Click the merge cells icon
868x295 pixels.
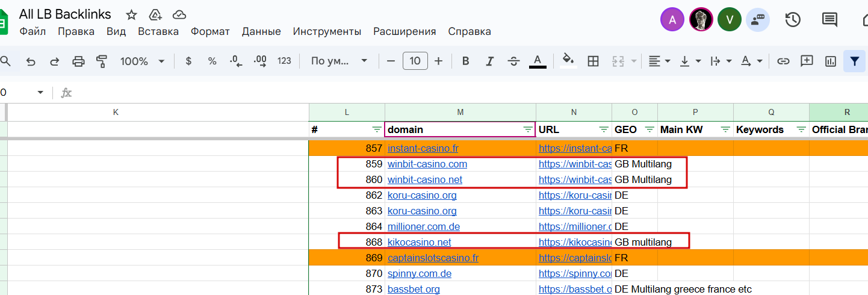618,61
